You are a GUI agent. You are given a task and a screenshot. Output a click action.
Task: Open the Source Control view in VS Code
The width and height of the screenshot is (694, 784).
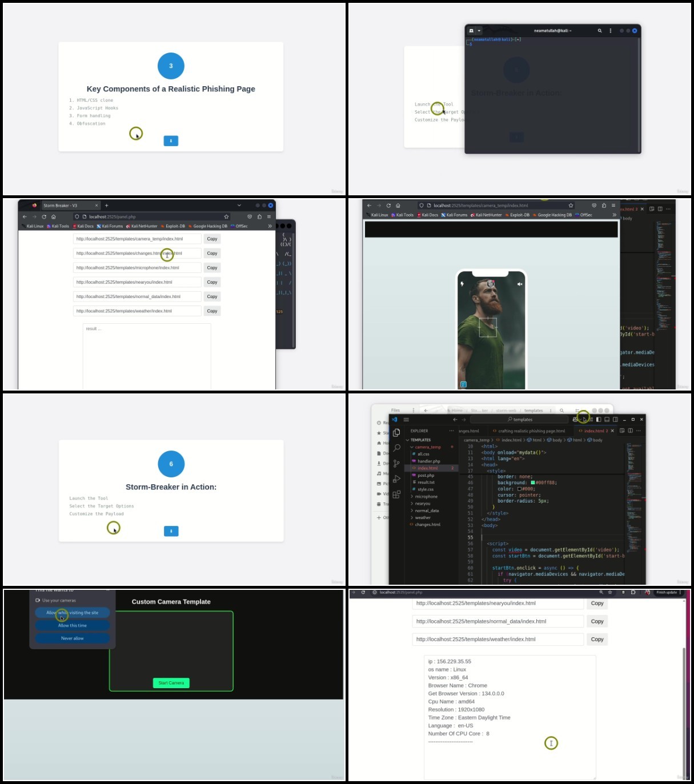click(x=396, y=464)
